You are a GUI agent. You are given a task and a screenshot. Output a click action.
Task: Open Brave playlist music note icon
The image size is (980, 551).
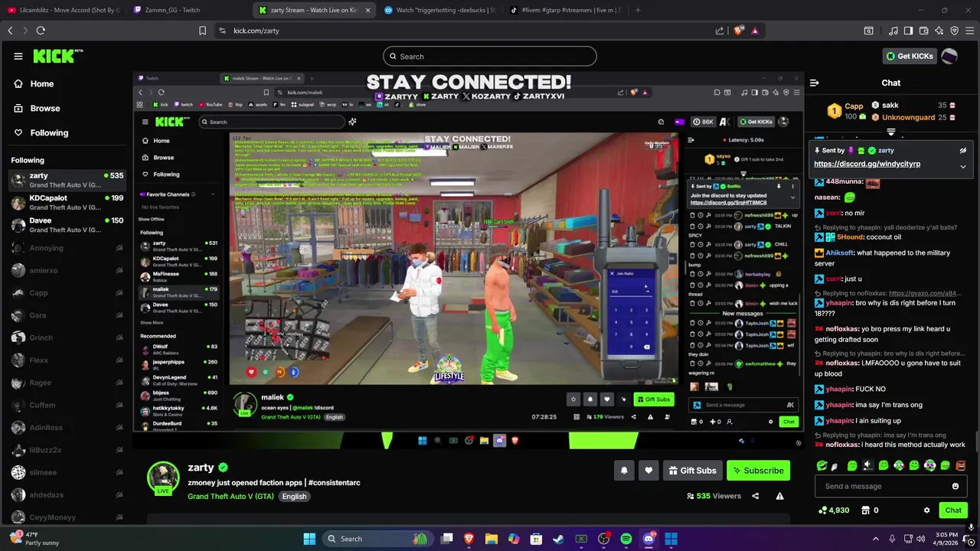tap(893, 31)
